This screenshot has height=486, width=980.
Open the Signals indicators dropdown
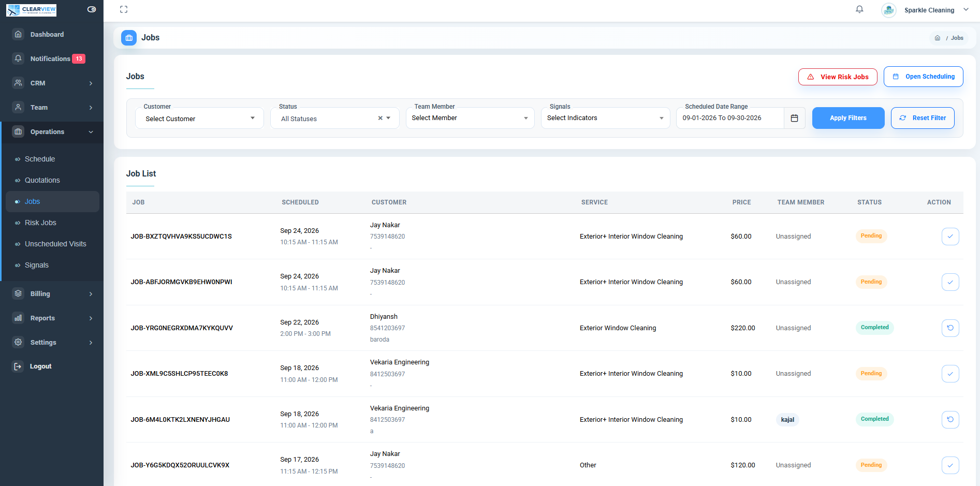click(606, 118)
